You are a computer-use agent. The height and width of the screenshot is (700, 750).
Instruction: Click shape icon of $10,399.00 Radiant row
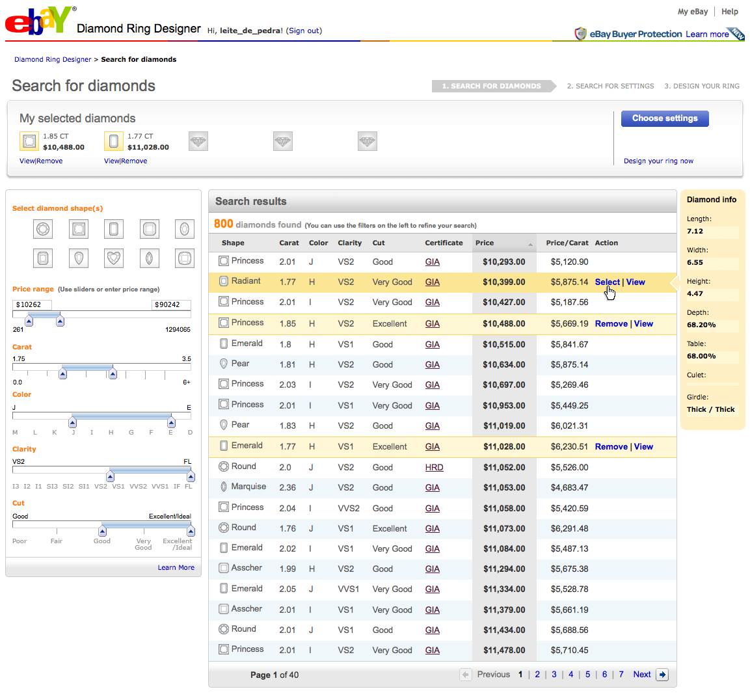[x=223, y=281]
